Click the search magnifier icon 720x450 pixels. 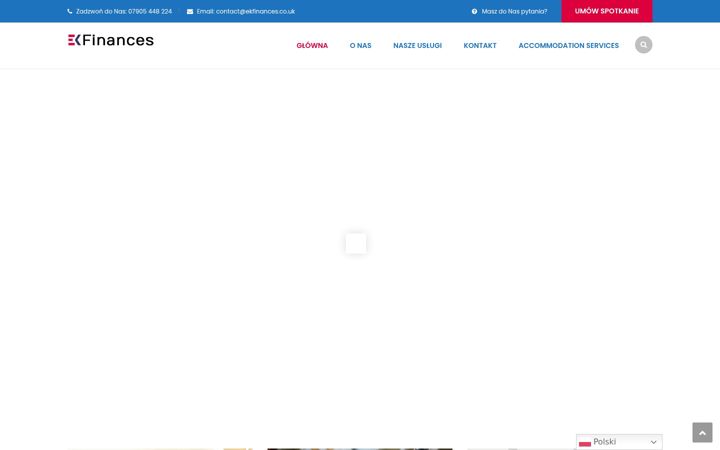(x=643, y=45)
